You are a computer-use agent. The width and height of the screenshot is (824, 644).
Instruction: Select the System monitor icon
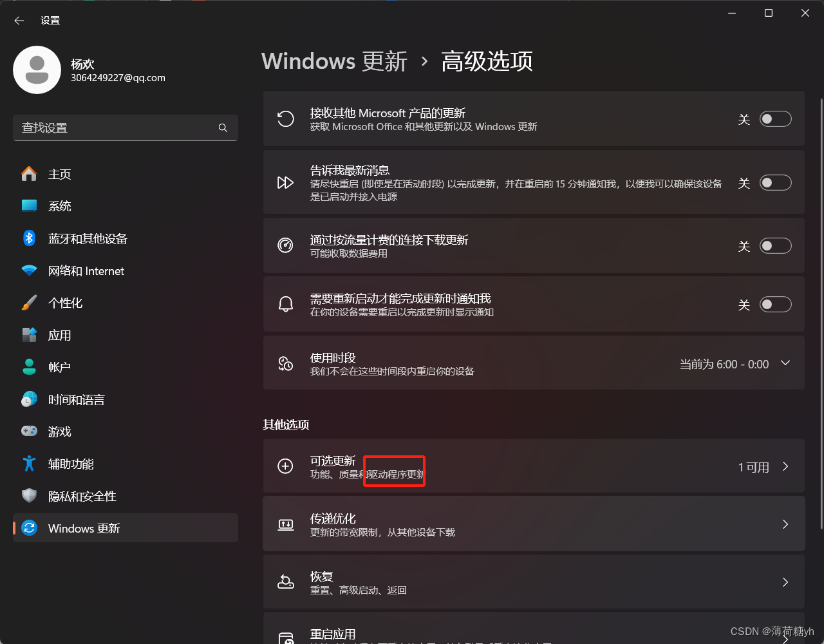coord(29,206)
